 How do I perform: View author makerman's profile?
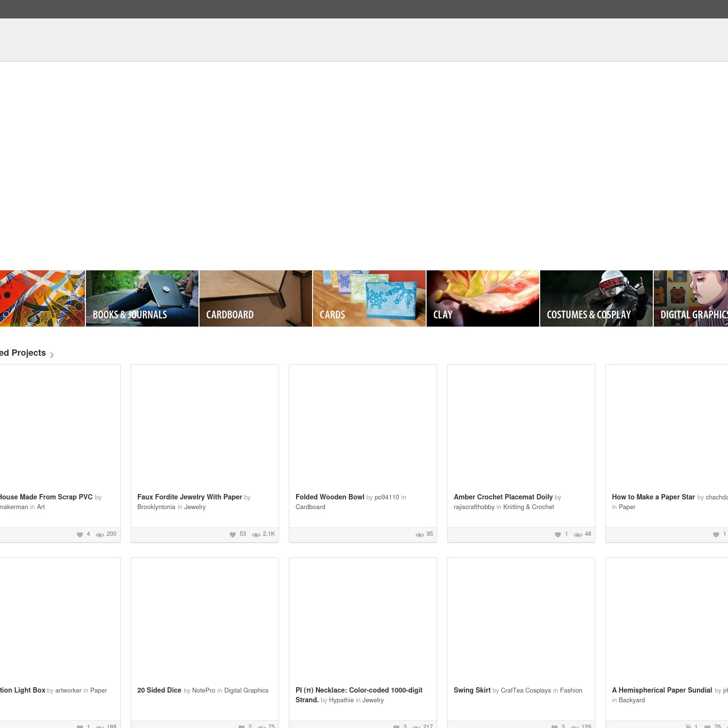pos(14,507)
